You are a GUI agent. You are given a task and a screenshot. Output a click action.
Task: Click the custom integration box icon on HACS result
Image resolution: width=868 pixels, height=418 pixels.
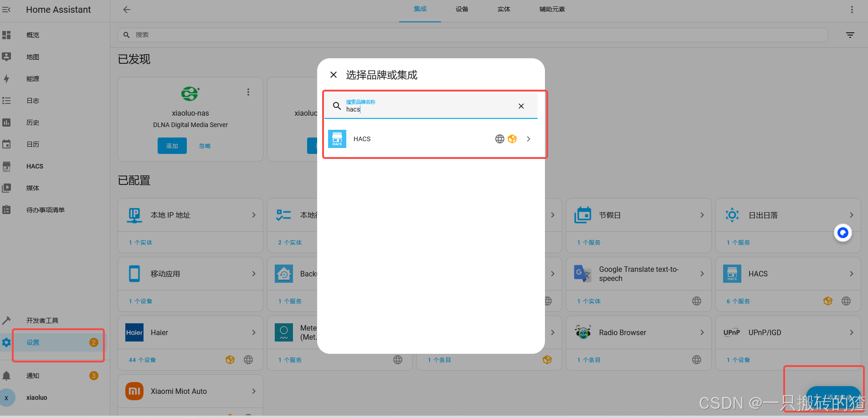[x=512, y=139]
